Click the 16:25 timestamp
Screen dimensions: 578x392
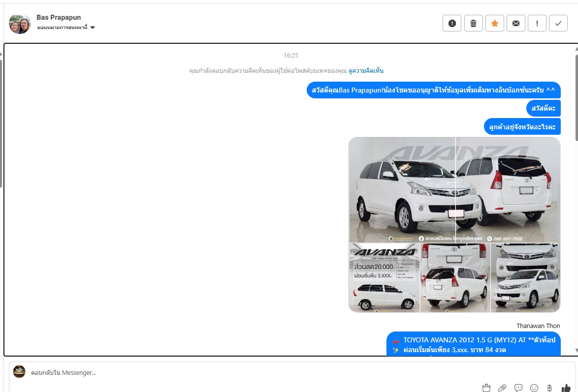[x=290, y=56]
